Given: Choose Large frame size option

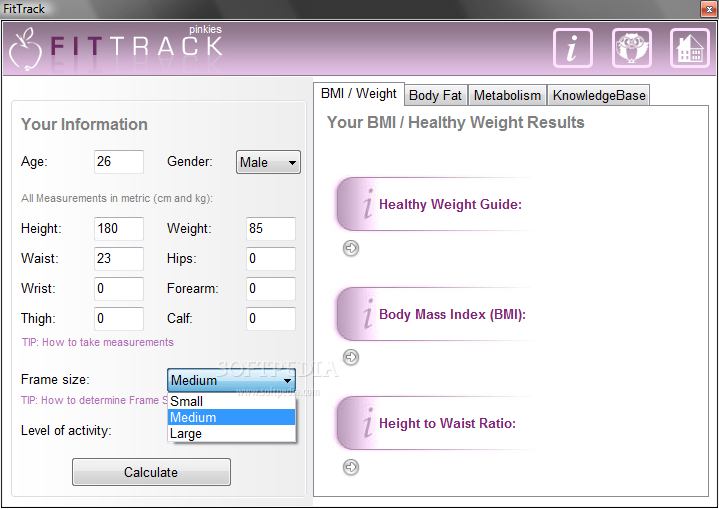Looking at the screenshot, I should [232, 433].
